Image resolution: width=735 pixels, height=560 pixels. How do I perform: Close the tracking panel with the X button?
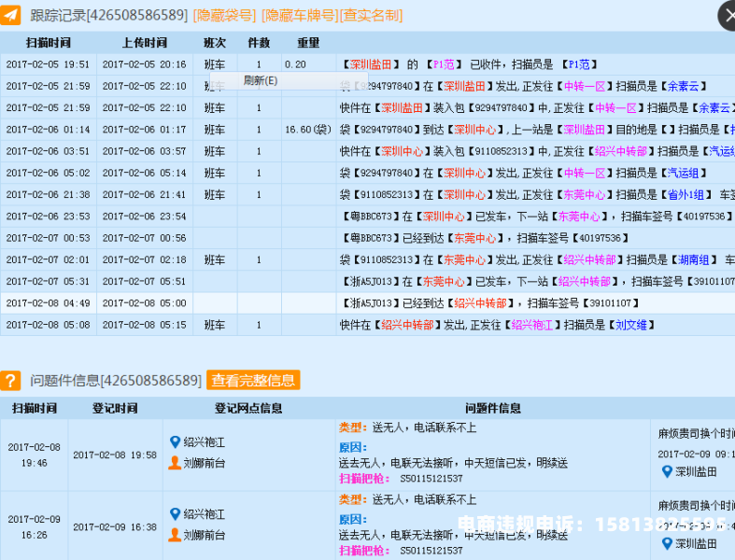pyautogui.click(x=728, y=16)
